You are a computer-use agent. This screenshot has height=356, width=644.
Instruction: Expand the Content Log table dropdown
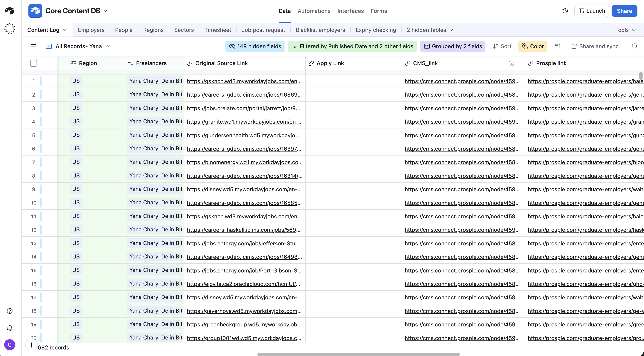pyautogui.click(x=65, y=30)
